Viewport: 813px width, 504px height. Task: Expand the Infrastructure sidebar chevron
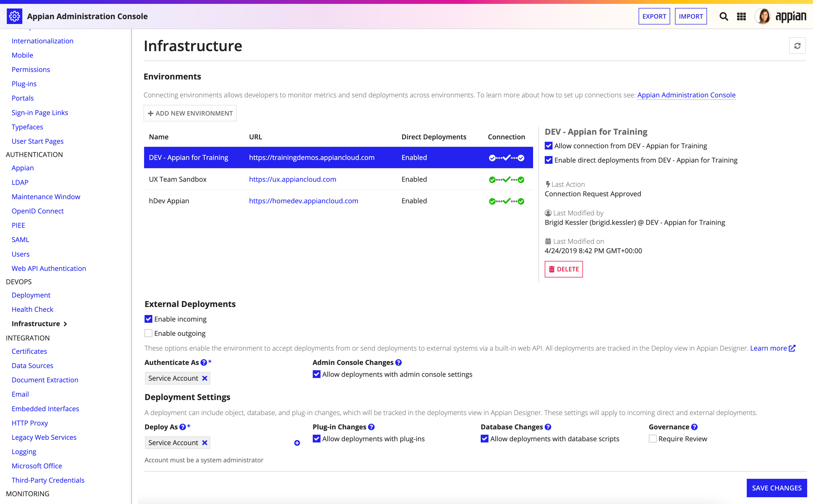coord(65,324)
